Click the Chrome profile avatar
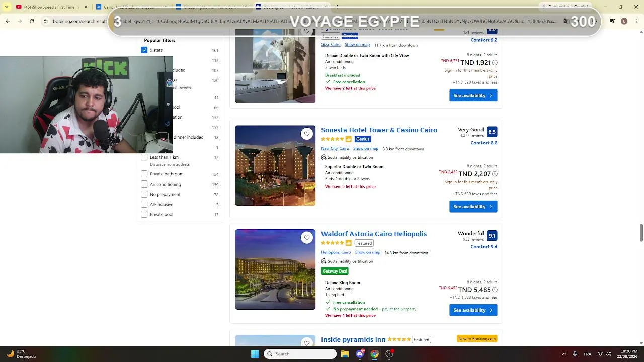This screenshot has height=362, width=644. click(624, 21)
